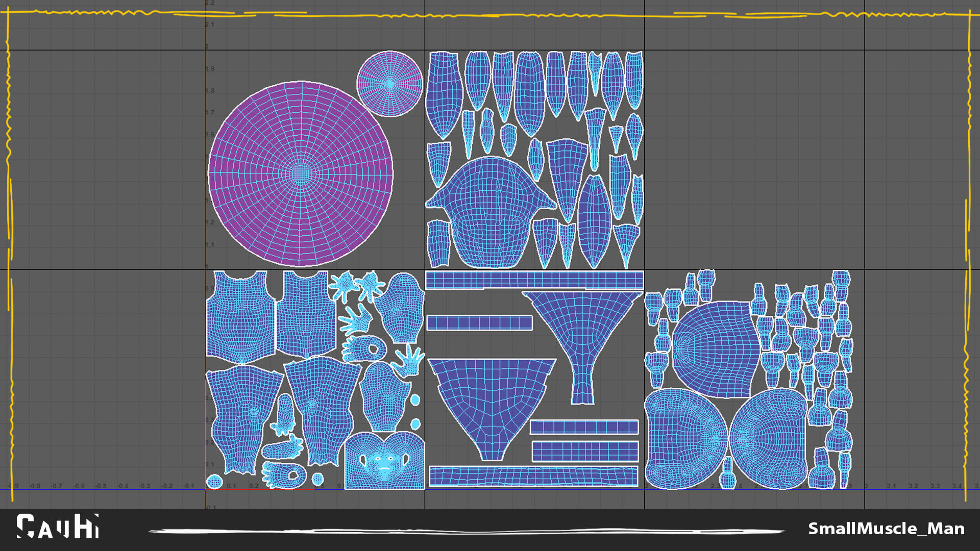The width and height of the screenshot is (980, 551).
Task: Click the face UV island with eyes
Action: click(384, 462)
